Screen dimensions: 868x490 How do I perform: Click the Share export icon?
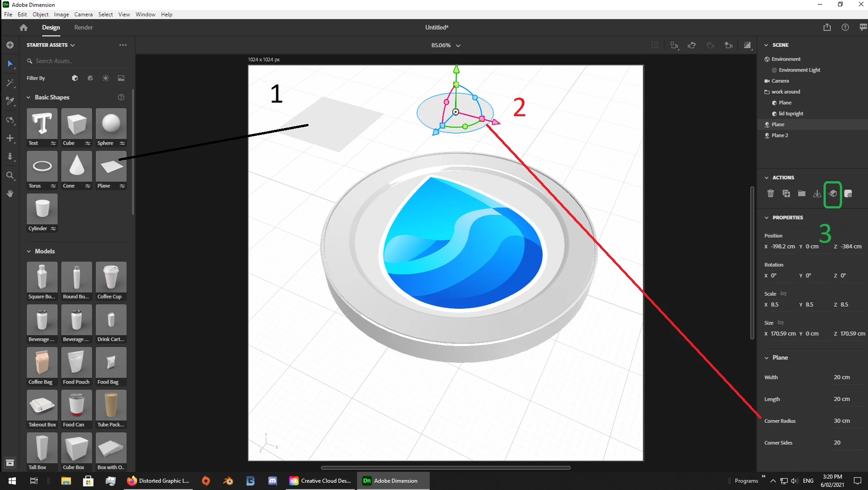tap(827, 27)
